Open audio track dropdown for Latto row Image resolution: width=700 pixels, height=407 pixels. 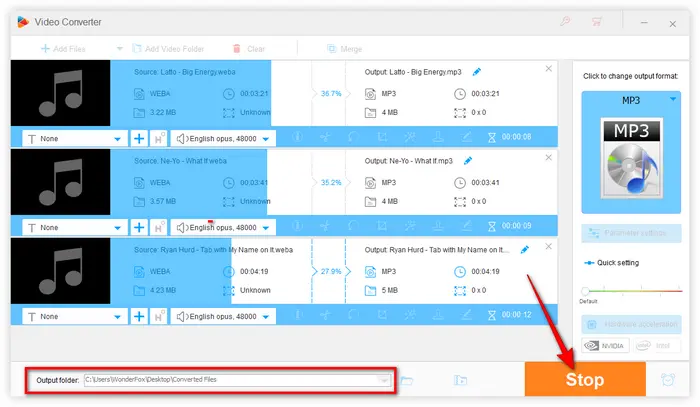click(x=223, y=139)
